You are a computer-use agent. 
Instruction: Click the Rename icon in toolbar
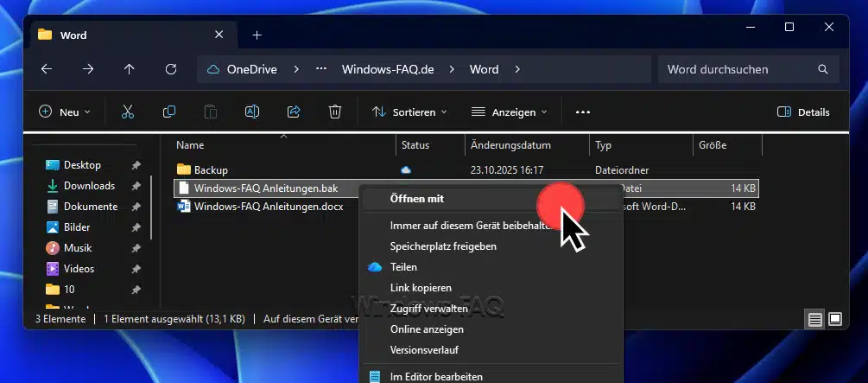click(252, 112)
